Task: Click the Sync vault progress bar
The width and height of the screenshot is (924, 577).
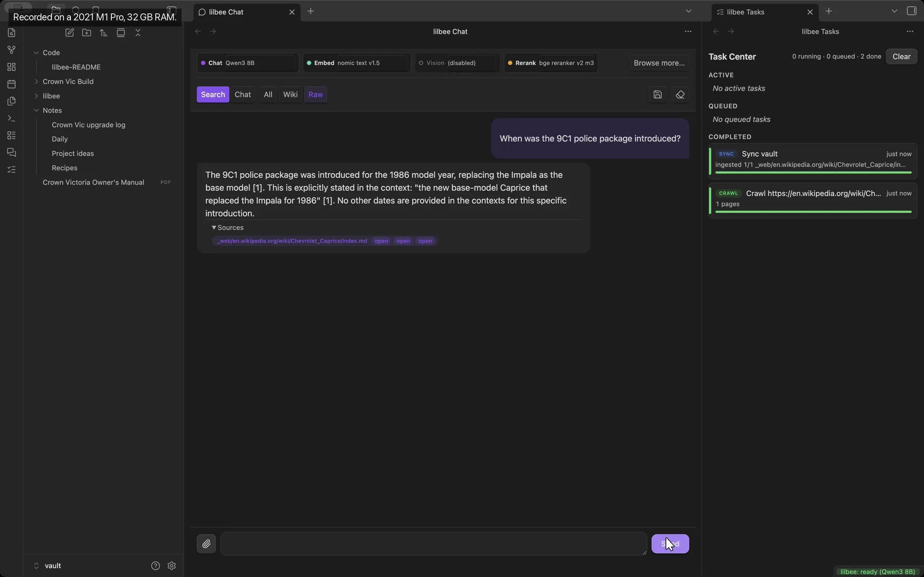Action: [813, 172]
